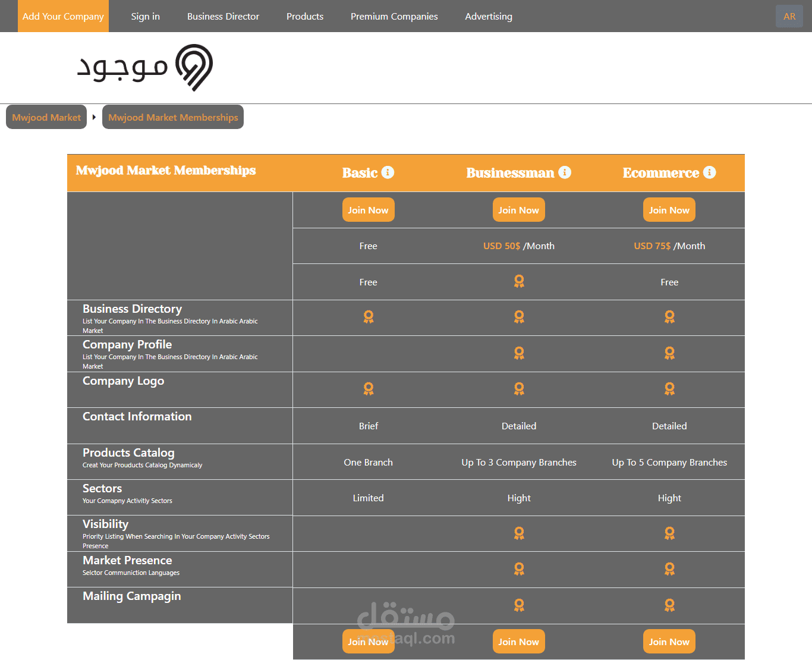
Task: Click the USD 75$ /Month price
Action: click(669, 246)
